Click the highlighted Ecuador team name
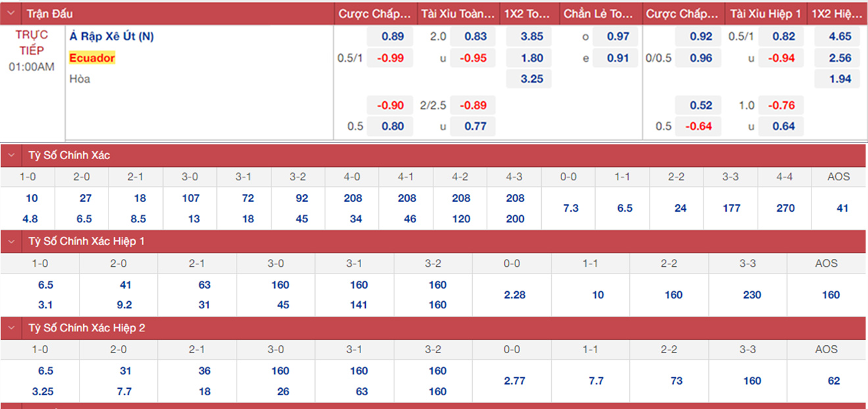868x409 pixels. pos(92,58)
